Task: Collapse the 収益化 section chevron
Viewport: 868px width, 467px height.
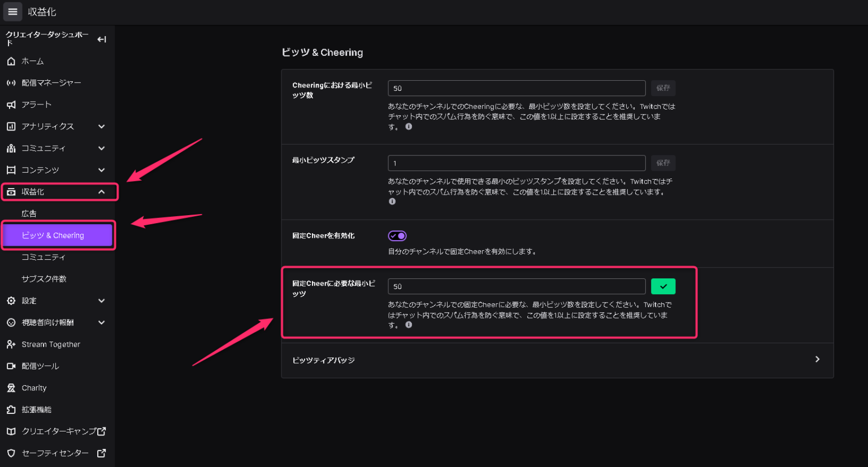Action: pos(102,191)
